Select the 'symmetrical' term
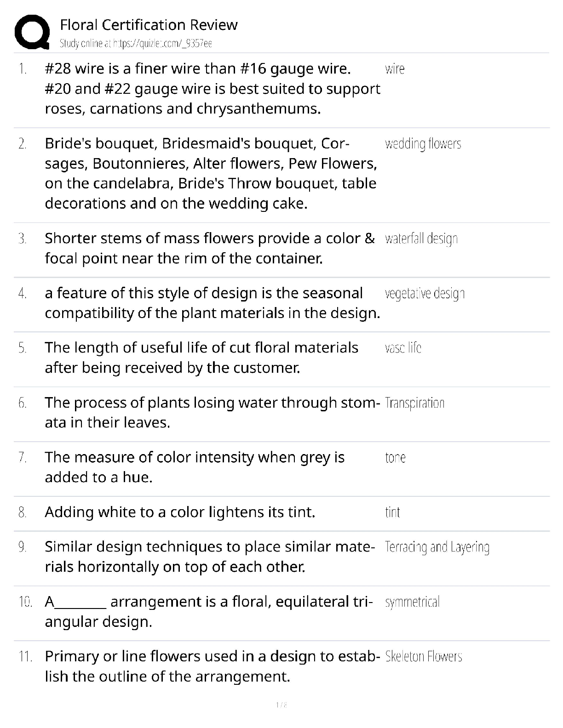 (x=412, y=602)
